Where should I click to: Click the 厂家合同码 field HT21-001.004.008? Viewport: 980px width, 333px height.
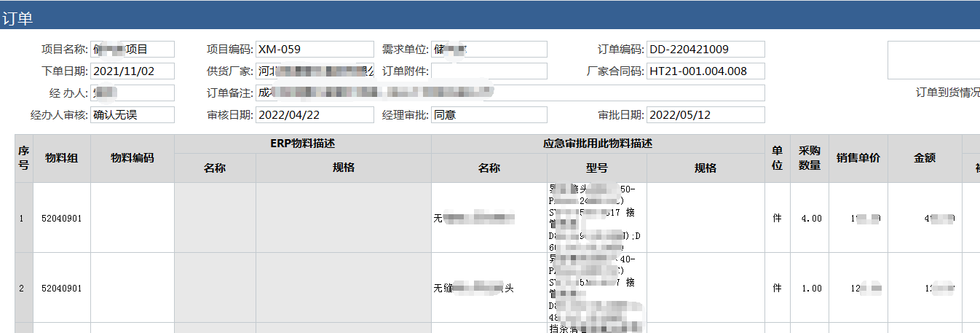point(705,71)
